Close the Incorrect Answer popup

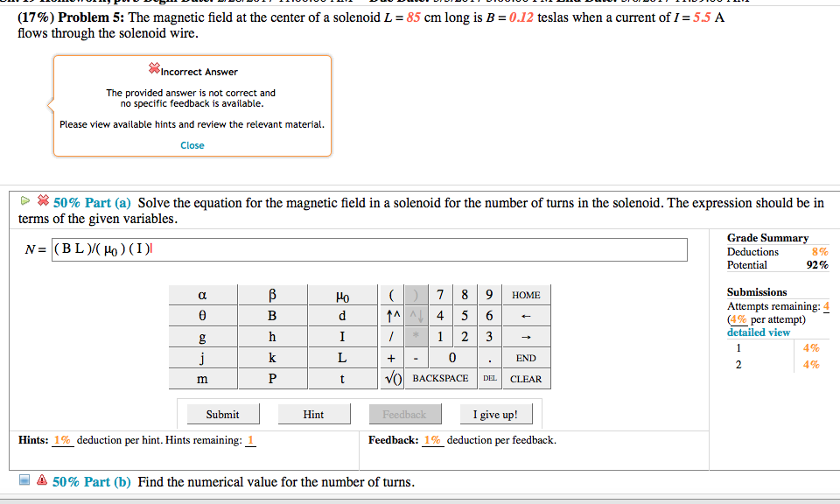pyautogui.click(x=192, y=145)
